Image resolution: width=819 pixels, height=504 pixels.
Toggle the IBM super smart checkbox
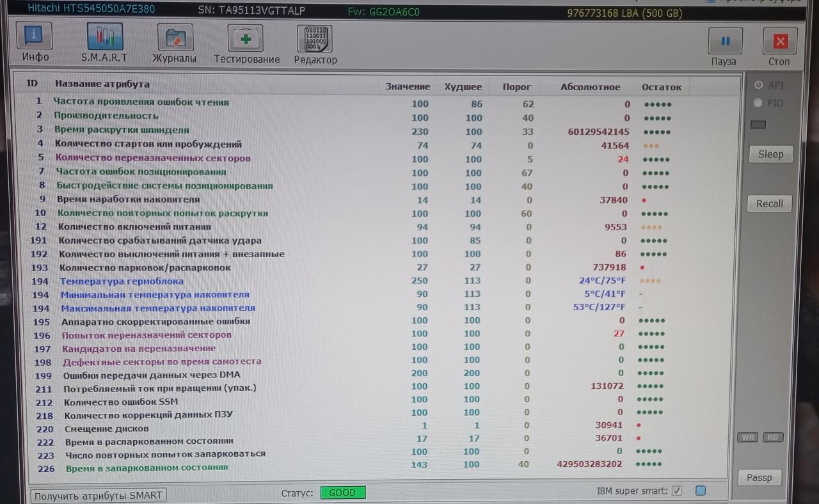pos(677,491)
